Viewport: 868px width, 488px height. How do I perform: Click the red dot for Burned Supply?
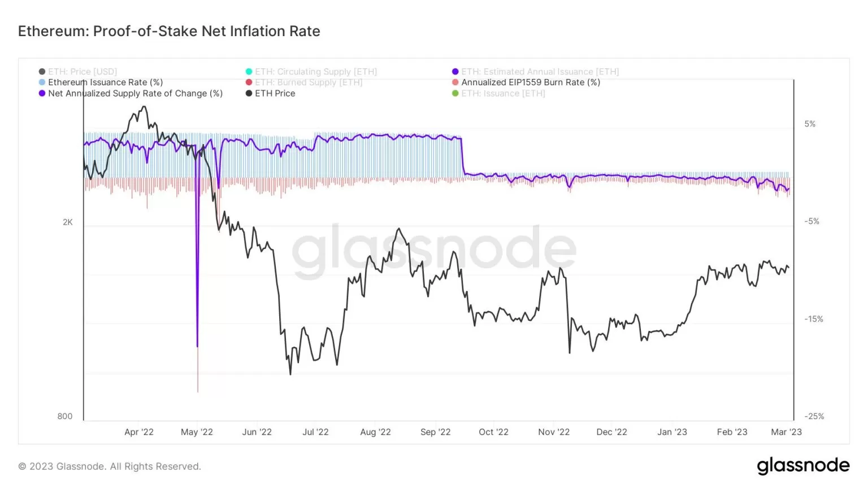(249, 82)
